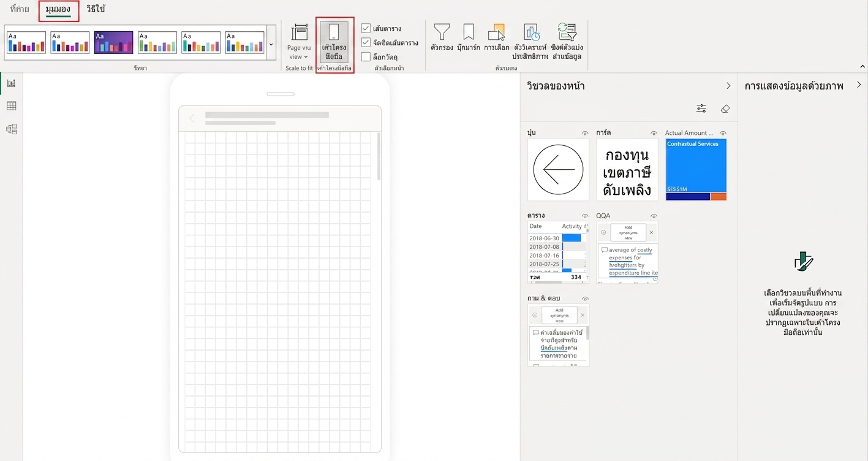Collapse the ribbon using the caret
Image resolution: width=868 pixels, height=461 pixels.
point(862,66)
